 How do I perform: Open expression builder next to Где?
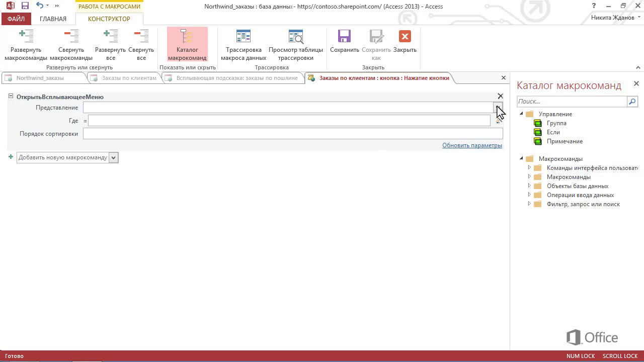498,121
